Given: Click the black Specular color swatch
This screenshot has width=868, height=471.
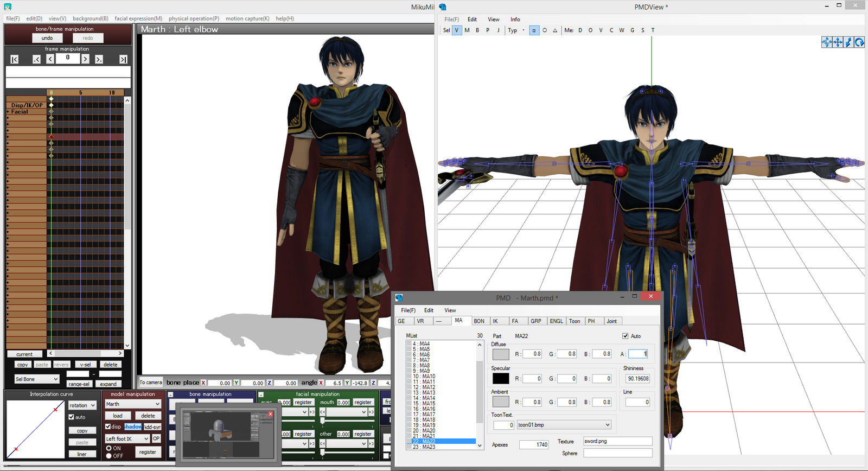Looking at the screenshot, I should click(501, 379).
